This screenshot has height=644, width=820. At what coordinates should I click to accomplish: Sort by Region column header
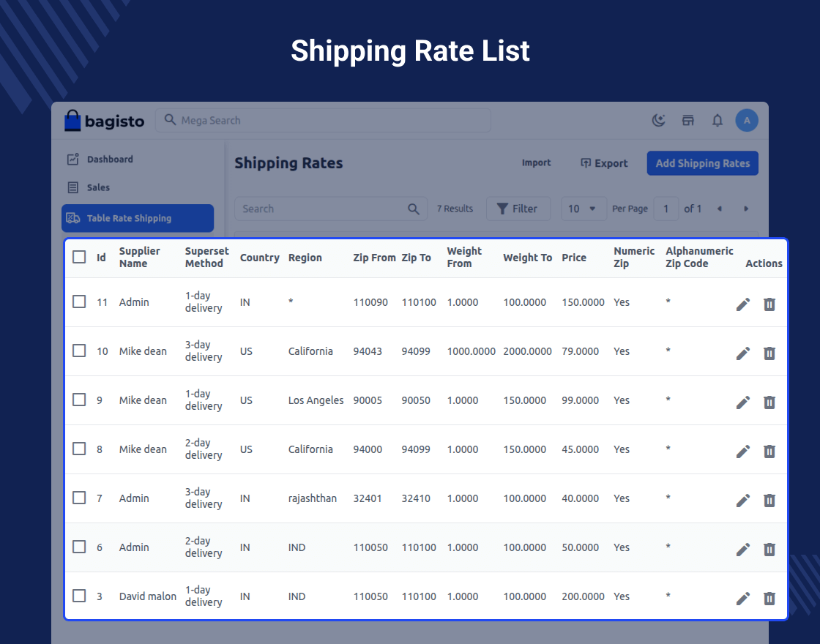305,258
